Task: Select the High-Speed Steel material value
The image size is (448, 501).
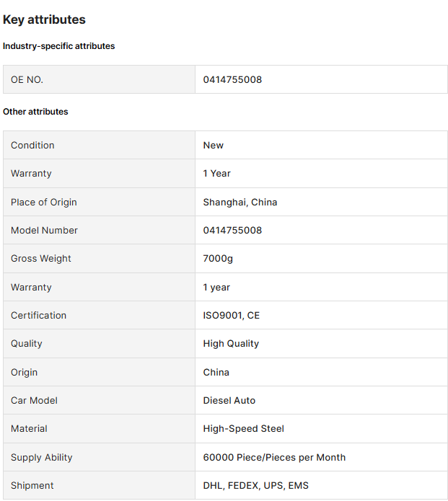Action: (x=244, y=429)
